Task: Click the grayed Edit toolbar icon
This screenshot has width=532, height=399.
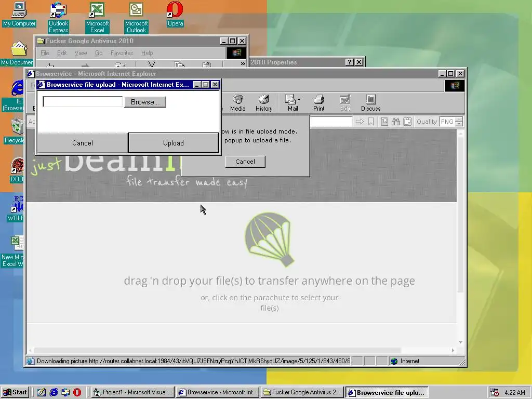Action: 345,103
